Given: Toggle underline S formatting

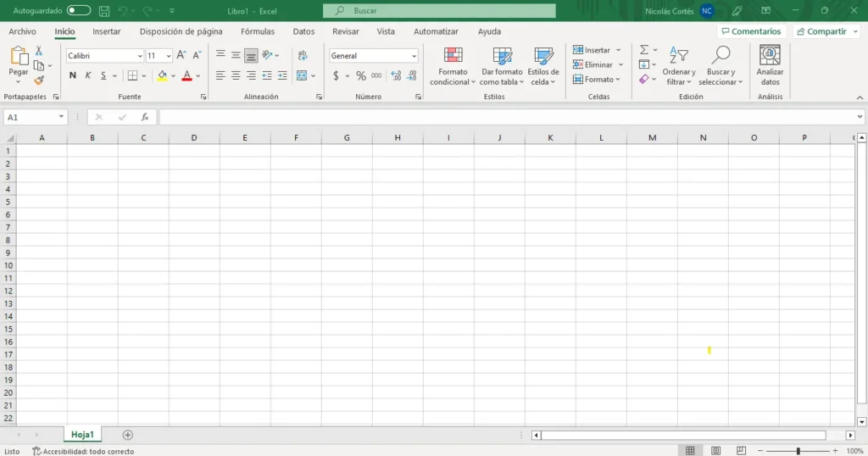Looking at the screenshot, I should [103, 75].
